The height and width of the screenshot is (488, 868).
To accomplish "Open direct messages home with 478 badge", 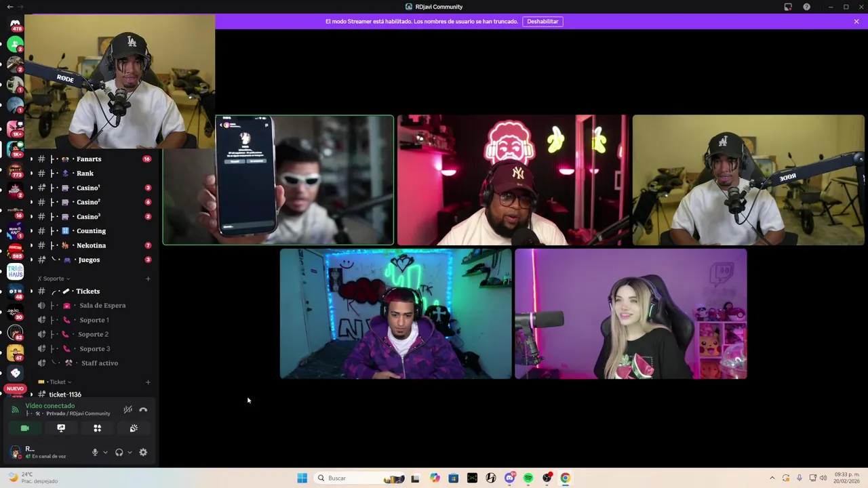I will click(15, 25).
